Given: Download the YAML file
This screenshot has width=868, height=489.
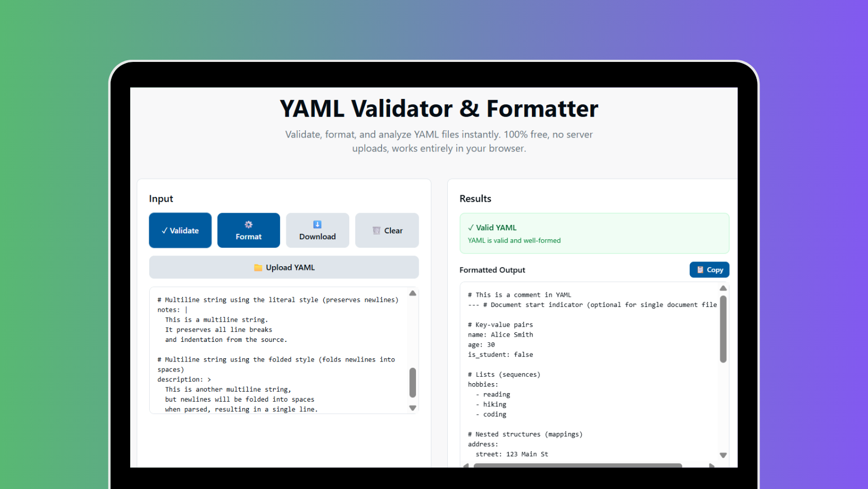Looking at the screenshot, I should [x=317, y=230].
